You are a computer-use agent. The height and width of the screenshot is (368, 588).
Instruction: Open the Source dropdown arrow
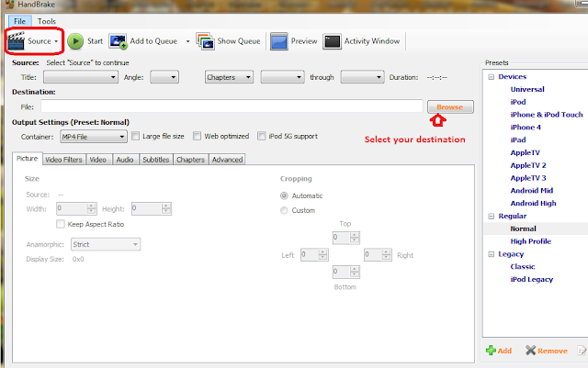tap(56, 41)
